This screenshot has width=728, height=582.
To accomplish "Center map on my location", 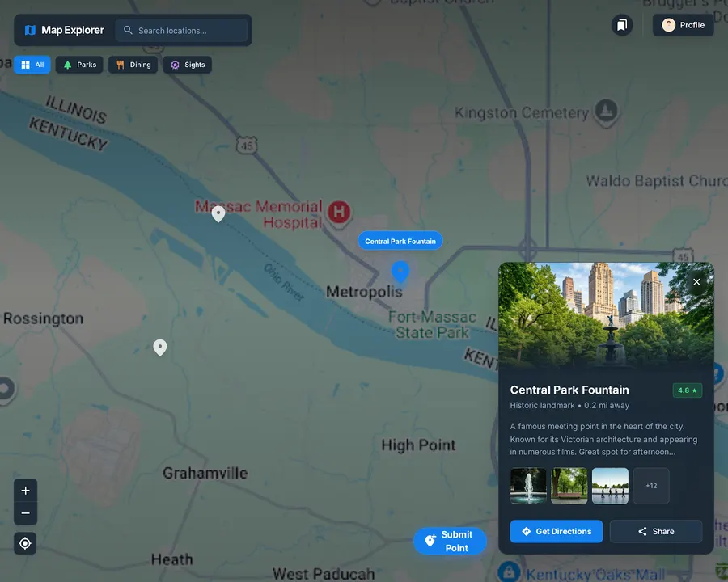I will 26,543.
